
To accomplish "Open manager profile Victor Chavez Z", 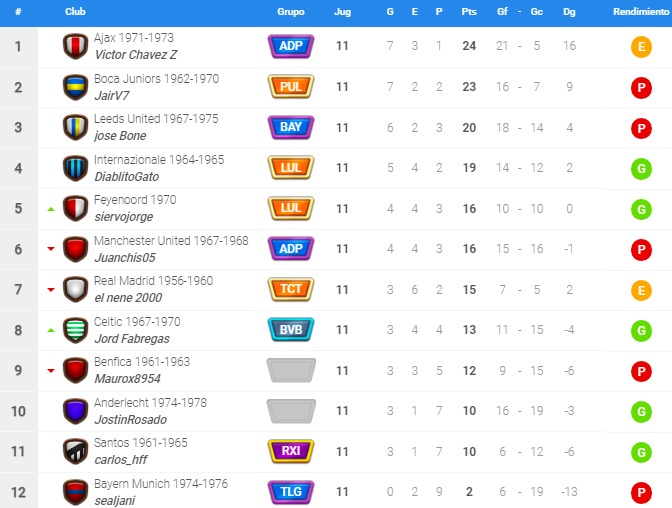I will point(135,55).
